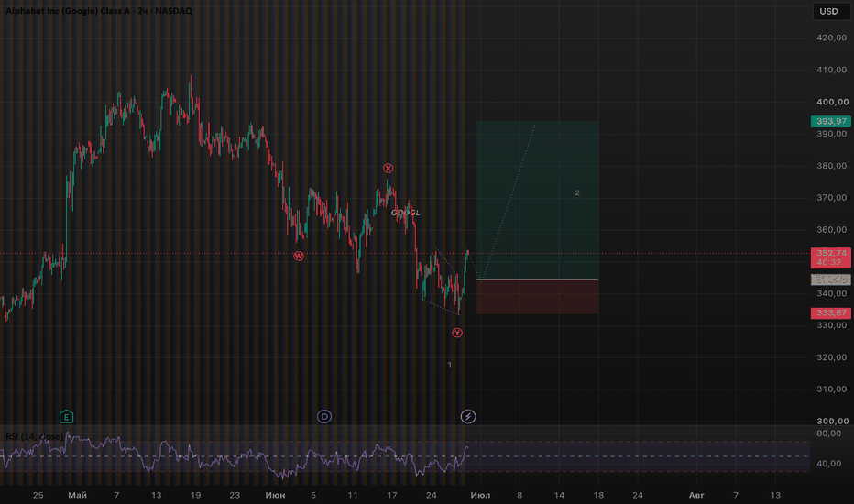Select the red Y wave label
The height and width of the screenshot is (504, 854).
click(457, 333)
